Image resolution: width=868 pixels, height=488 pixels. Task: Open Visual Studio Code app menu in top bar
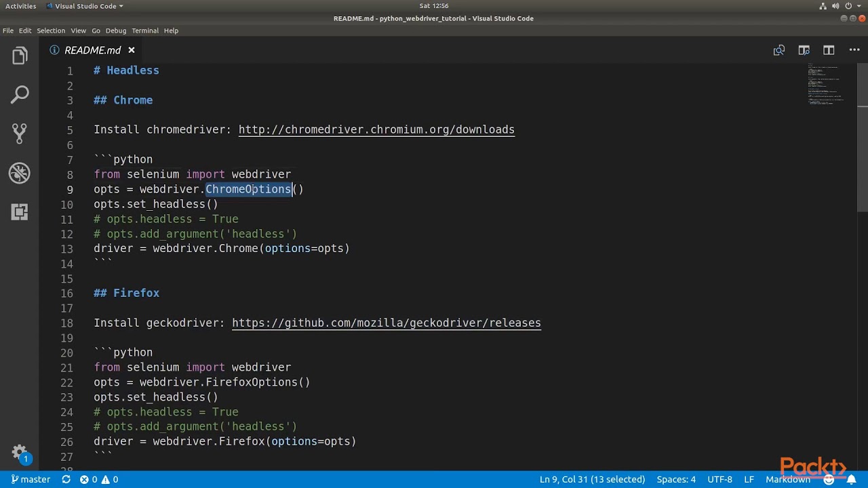click(85, 6)
